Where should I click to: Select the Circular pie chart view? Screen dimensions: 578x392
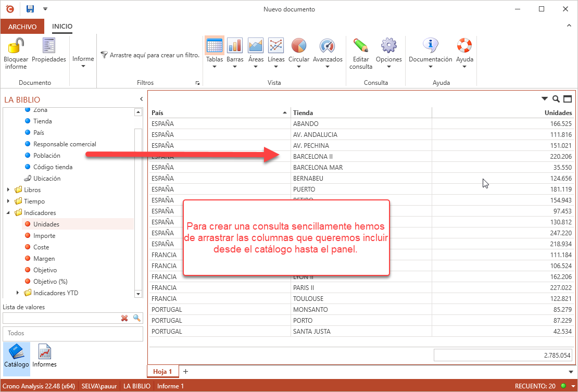pyautogui.click(x=298, y=46)
